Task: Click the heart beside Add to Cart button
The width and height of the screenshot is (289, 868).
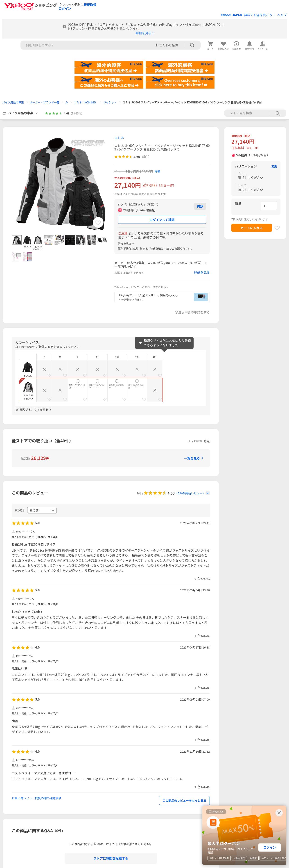Action: click(277, 228)
